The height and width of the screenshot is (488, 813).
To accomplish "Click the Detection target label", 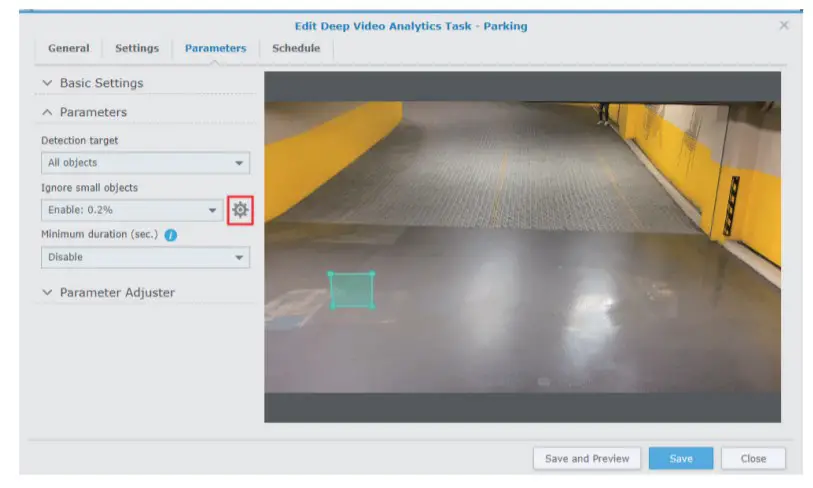I will click(x=79, y=141).
